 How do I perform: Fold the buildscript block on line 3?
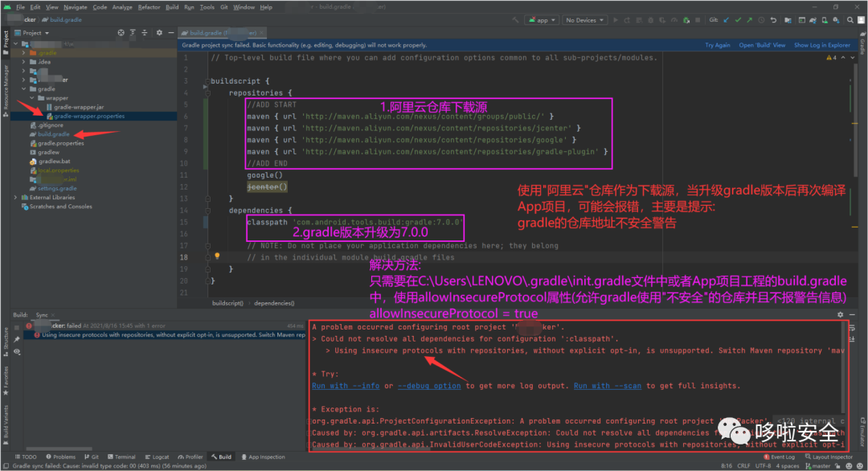coord(207,81)
